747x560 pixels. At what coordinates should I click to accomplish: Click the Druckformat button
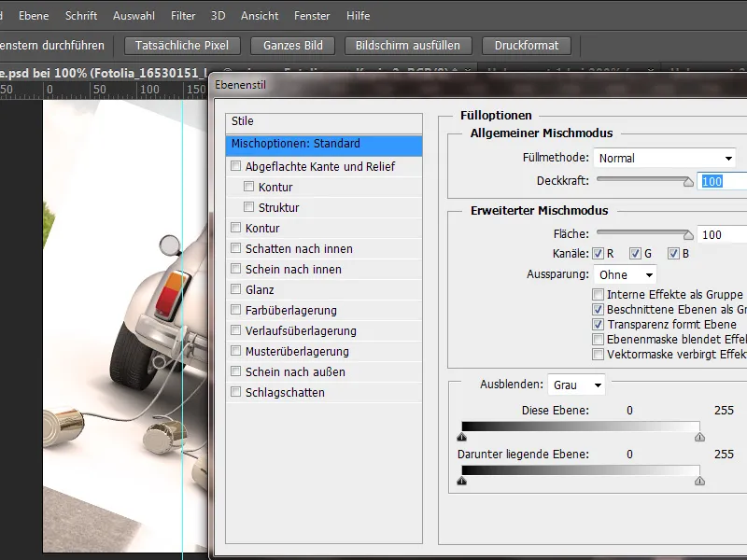(527, 46)
